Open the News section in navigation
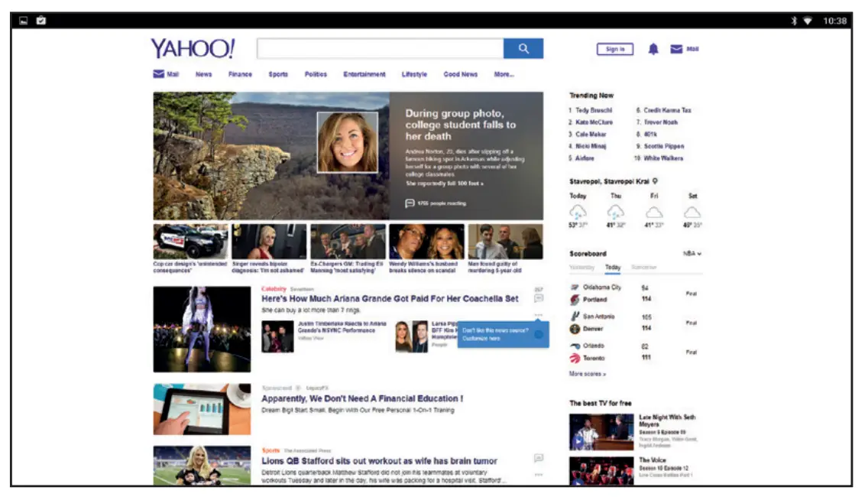This screenshot has width=868, height=497. coord(204,74)
